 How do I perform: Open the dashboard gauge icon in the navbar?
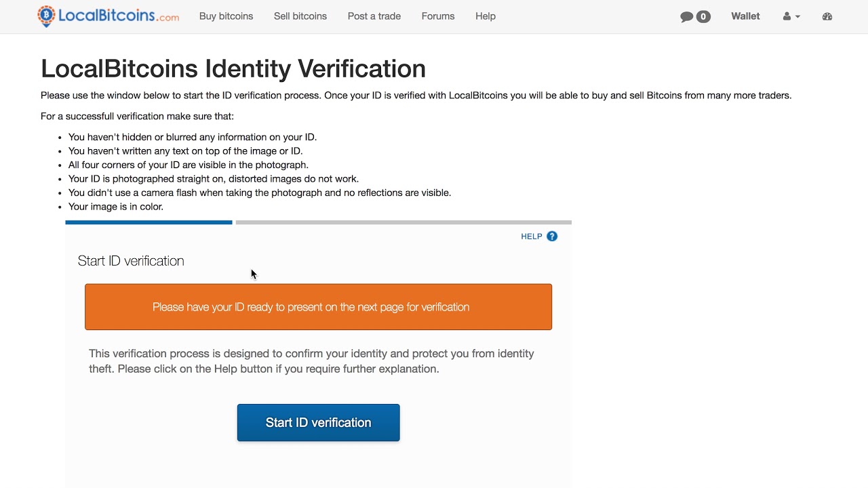click(x=827, y=16)
